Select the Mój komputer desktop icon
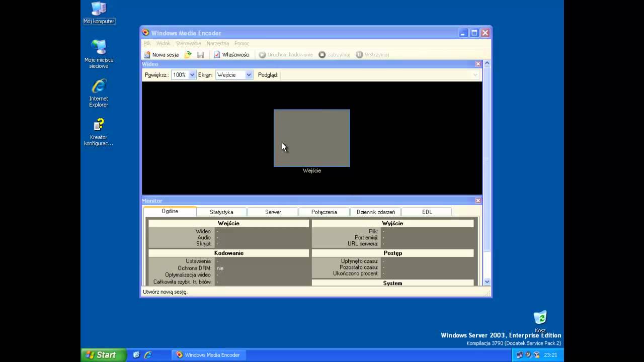644x362 pixels. pyautogui.click(x=99, y=13)
